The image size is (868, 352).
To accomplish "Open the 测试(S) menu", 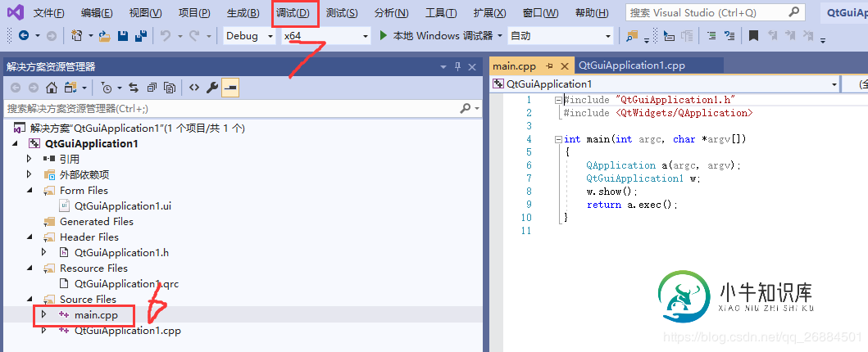I will pos(342,13).
